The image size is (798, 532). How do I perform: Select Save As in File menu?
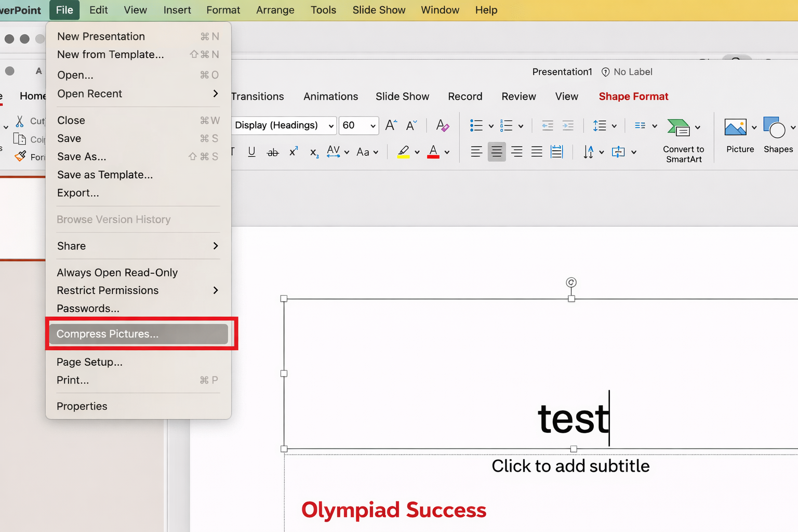coord(82,156)
